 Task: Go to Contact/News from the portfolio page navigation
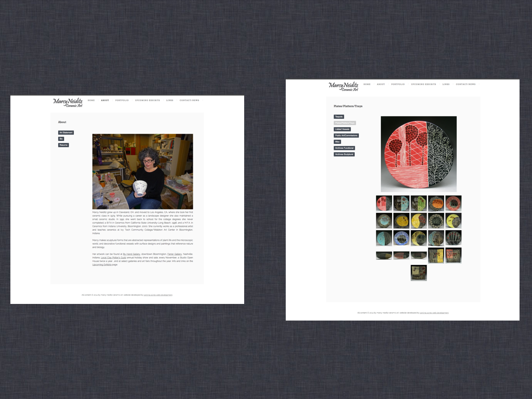pyautogui.click(x=465, y=84)
